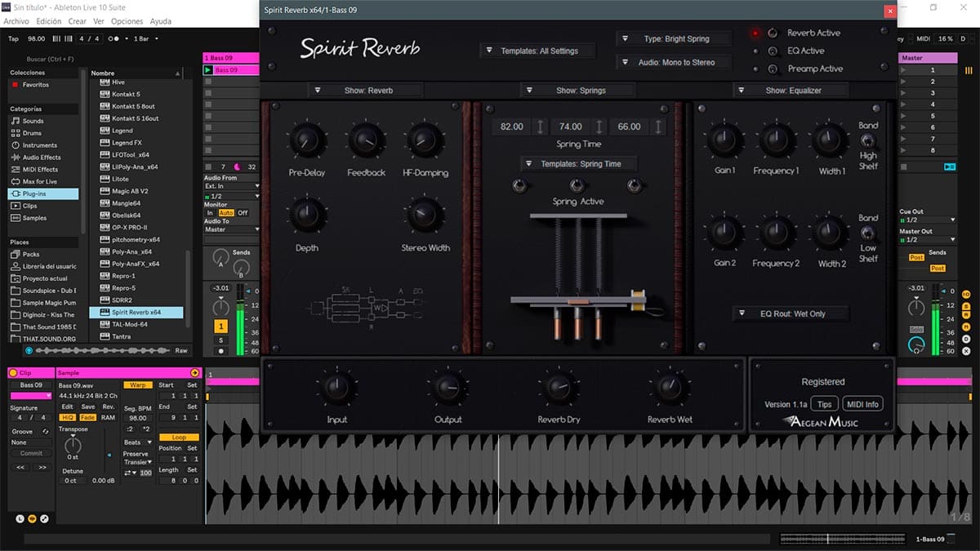Solo track 1 with the S button
The image size is (980, 551).
tap(220, 340)
